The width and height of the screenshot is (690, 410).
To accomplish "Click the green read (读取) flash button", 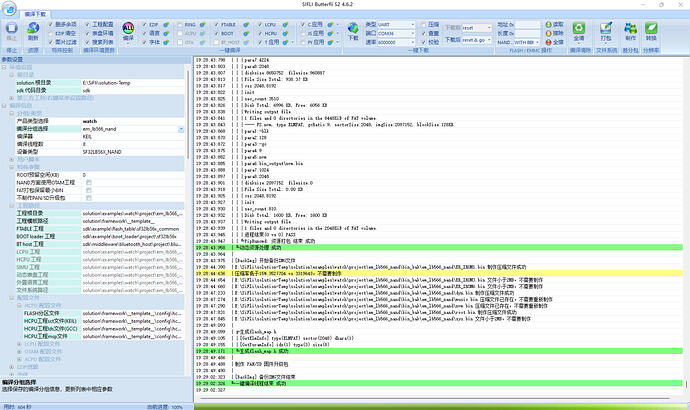I will 554,25.
